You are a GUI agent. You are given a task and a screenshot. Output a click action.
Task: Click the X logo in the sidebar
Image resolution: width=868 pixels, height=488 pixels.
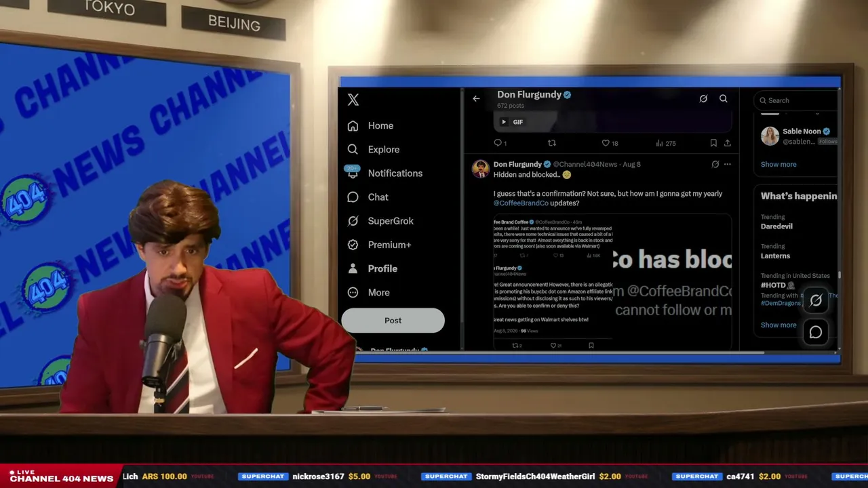353,100
